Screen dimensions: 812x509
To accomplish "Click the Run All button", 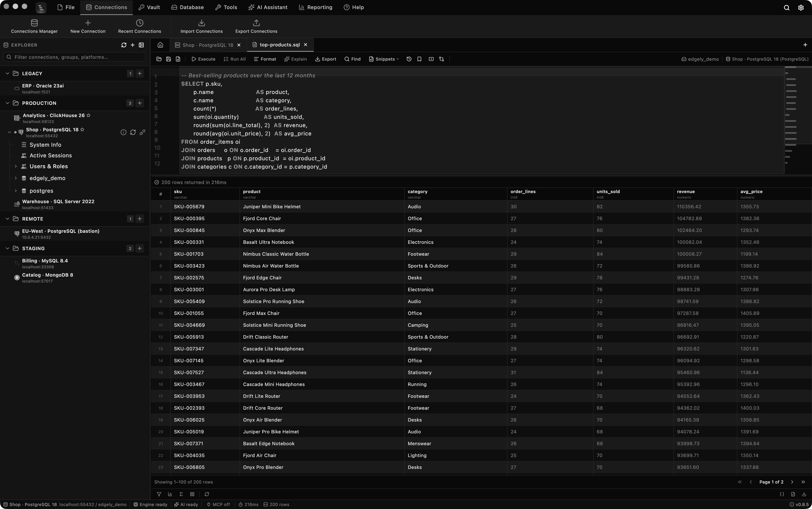I will coord(235,59).
